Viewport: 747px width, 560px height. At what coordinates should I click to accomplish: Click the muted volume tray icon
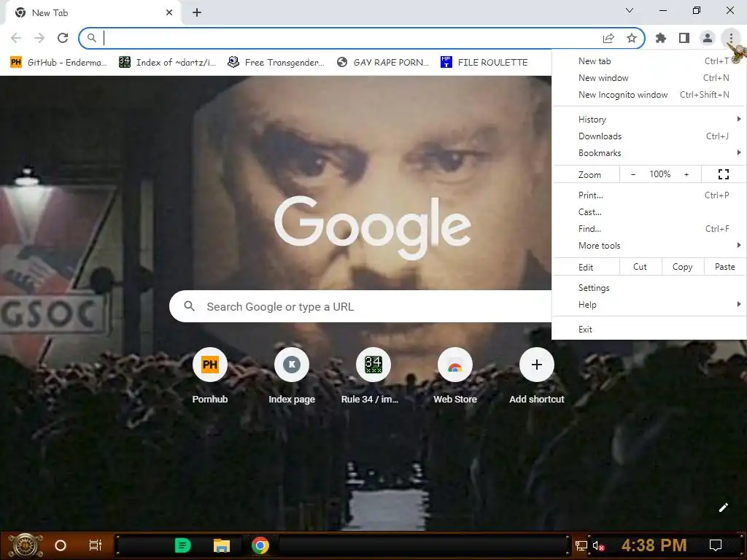coord(599,545)
